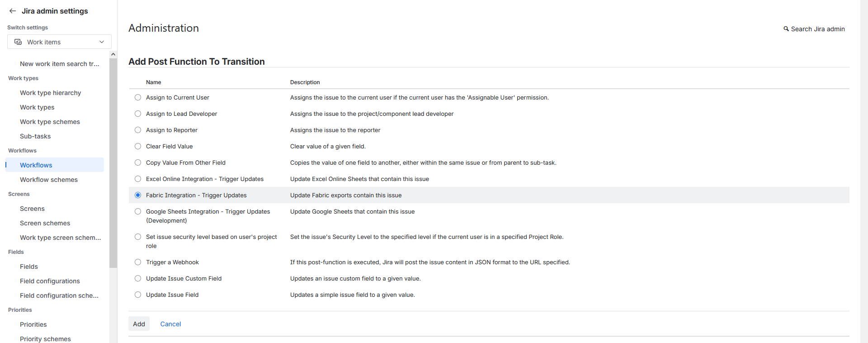Go to Work type hierarchy page
Image resolution: width=868 pixels, height=343 pixels.
(51, 93)
